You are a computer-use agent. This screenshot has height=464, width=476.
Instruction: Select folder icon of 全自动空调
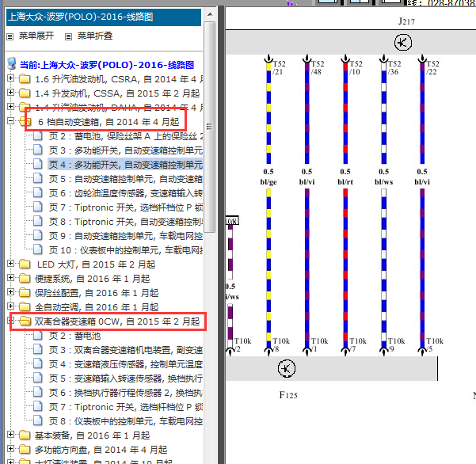click(x=25, y=307)
